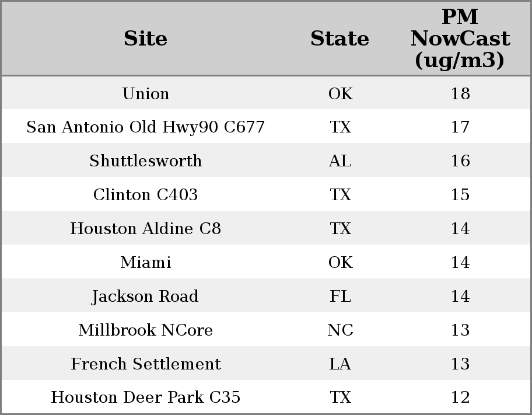
Task: Click the value 16 for Shuttlesworth
Action: pyautogui.click(x=460, y=161)
